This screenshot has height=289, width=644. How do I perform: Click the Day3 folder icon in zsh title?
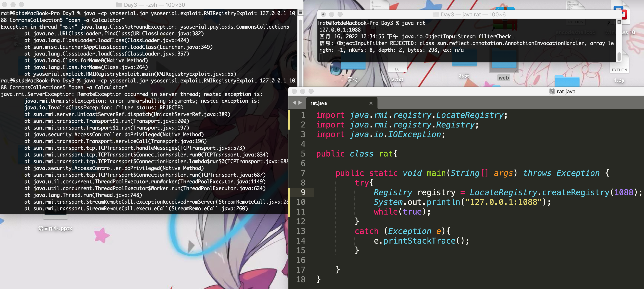click(119, 5)
